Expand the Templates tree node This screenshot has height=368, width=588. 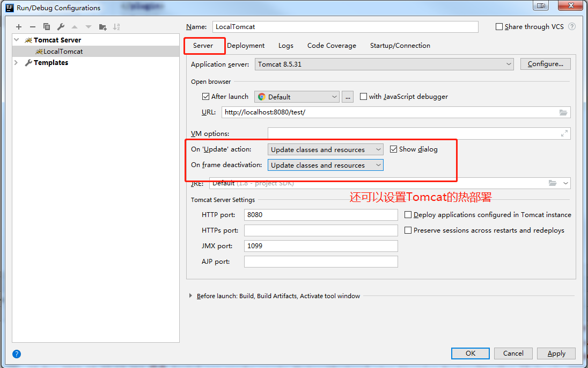pos(16,63)
